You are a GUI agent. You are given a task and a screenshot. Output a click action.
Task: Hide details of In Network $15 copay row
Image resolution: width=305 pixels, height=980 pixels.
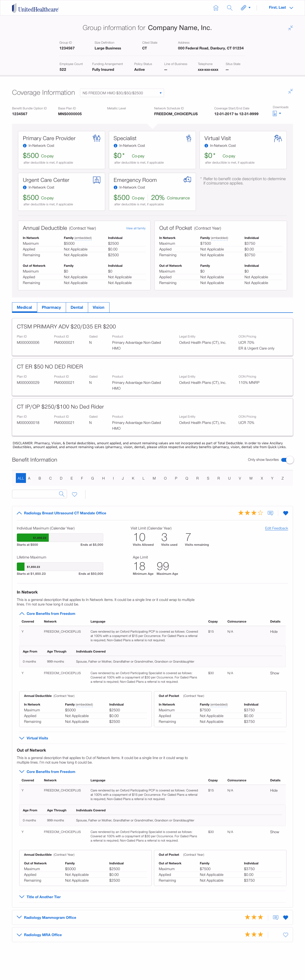tap(274, 631)
